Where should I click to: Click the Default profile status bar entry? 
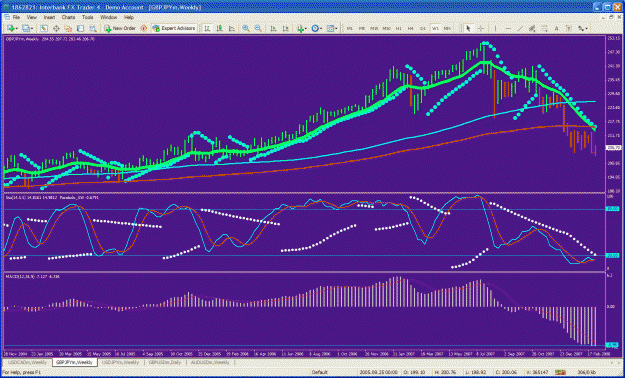click(x=320, y=372)
